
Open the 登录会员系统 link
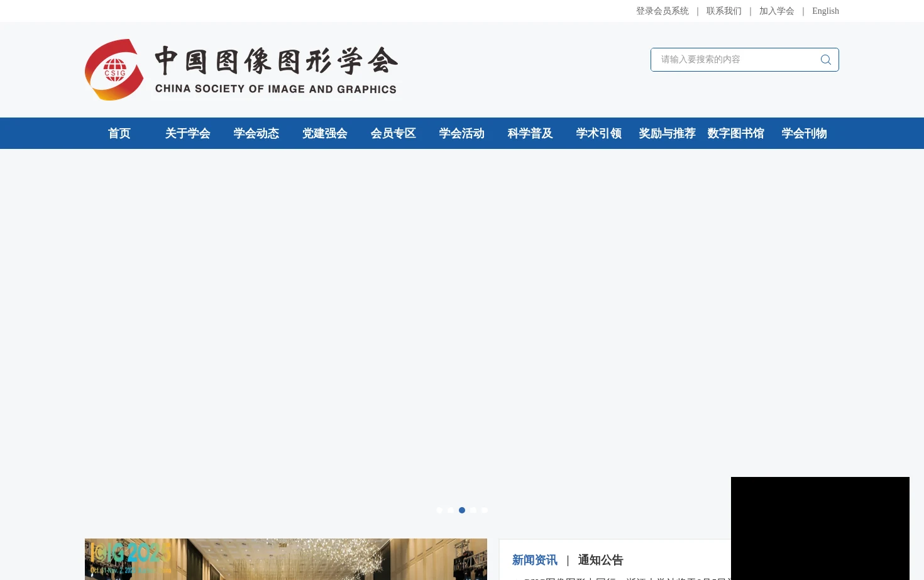click(x=662, y=11)
